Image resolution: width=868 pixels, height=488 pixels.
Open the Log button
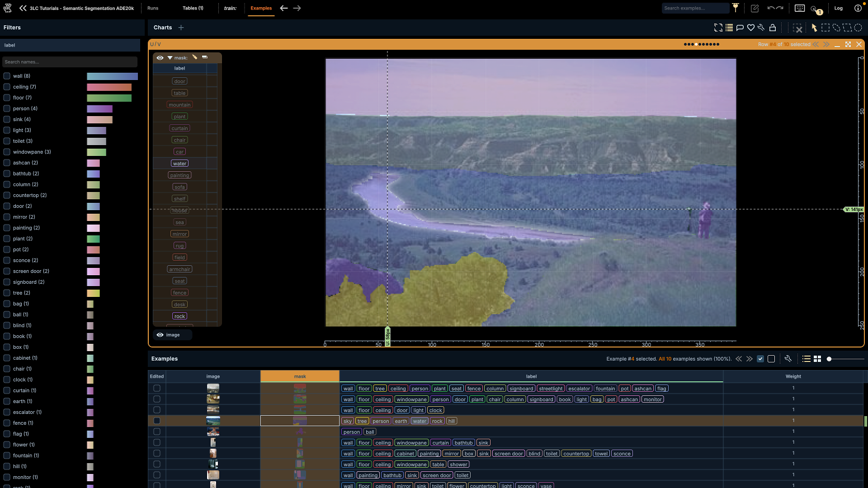(x=839, y=8)
